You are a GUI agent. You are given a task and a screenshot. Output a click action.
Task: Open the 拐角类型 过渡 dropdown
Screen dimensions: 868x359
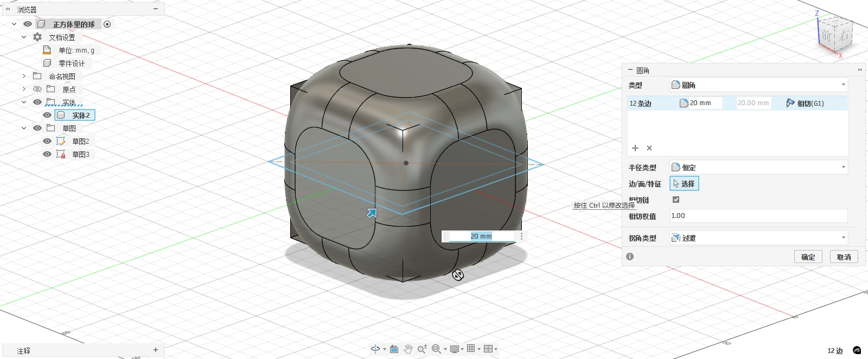pyautogui.click(x=758, y=238)
